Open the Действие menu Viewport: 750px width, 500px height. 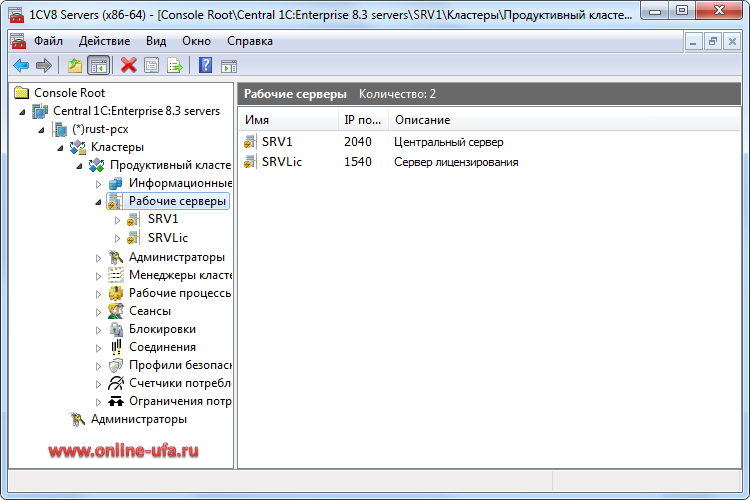(x=104, y=41)
